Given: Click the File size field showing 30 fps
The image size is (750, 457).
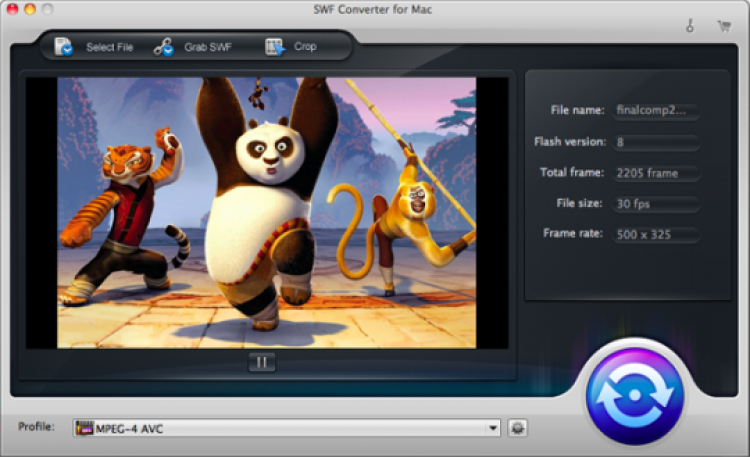Looking at the screenshot, I should coord(657,204).
